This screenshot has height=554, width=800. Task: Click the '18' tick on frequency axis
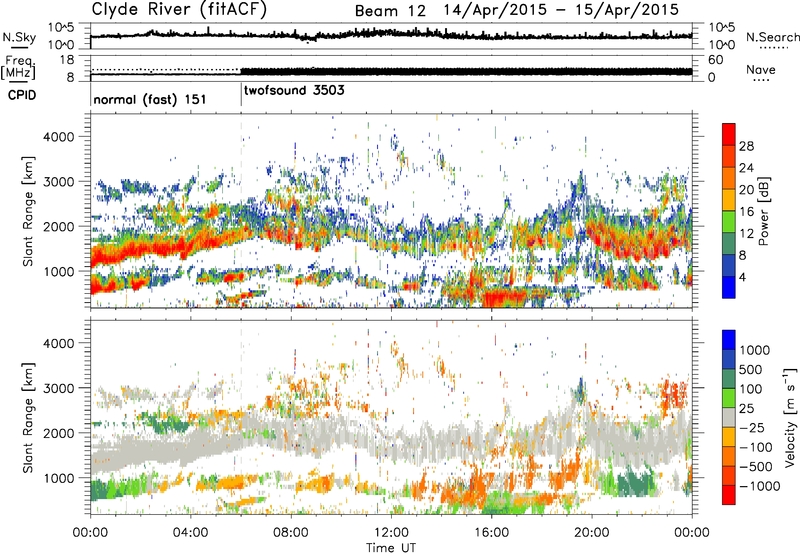67,60
